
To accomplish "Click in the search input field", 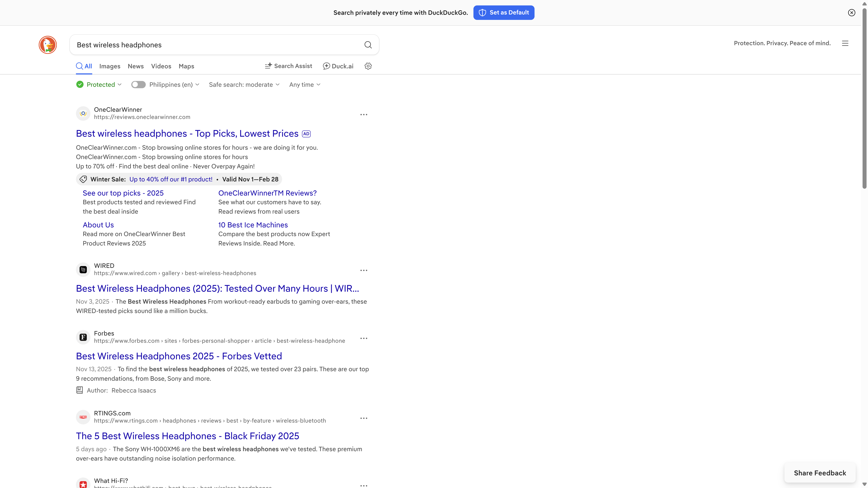I will [x=216, y=45].
